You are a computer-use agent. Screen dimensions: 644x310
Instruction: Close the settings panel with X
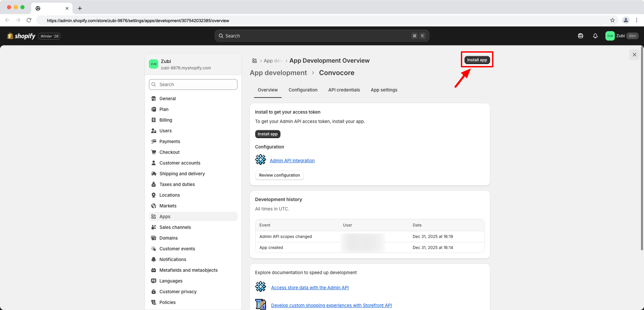[635, 55]
